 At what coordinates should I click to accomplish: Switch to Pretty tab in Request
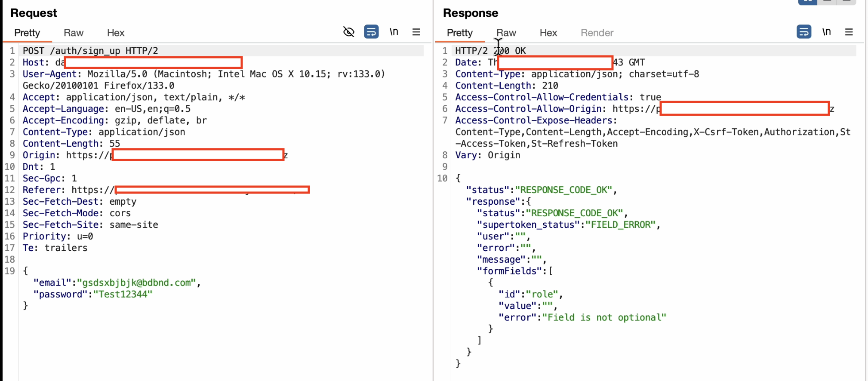pyautogui.click(x=27, y=33)
